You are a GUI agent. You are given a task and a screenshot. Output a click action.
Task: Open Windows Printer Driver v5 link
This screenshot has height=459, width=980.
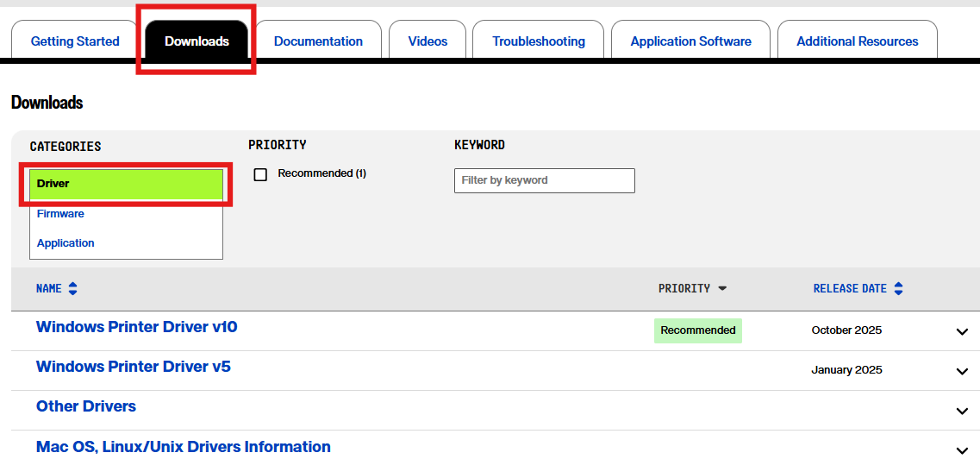pyautogui.click(x=134, y=366)
